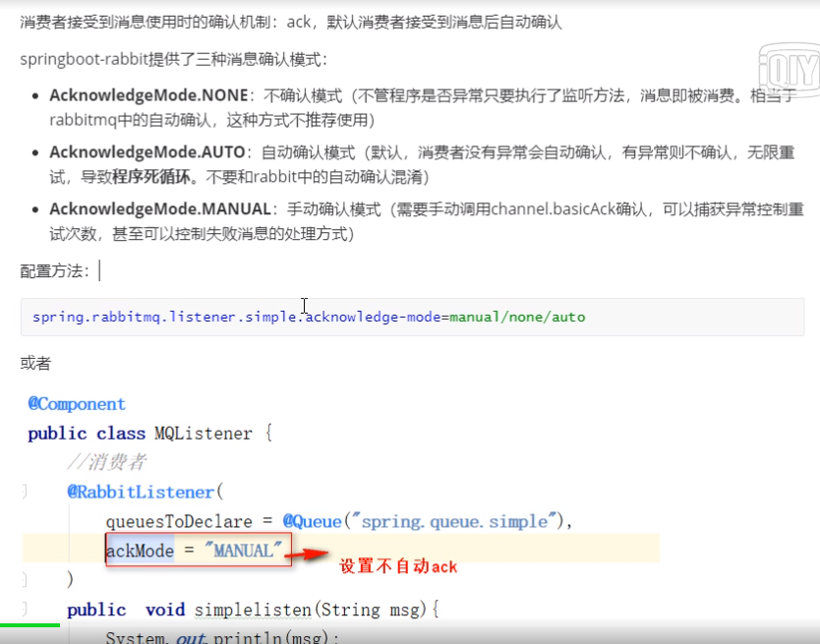Click the //消费者 code comment
Screen dimensions: 820x644
(107, 462)
